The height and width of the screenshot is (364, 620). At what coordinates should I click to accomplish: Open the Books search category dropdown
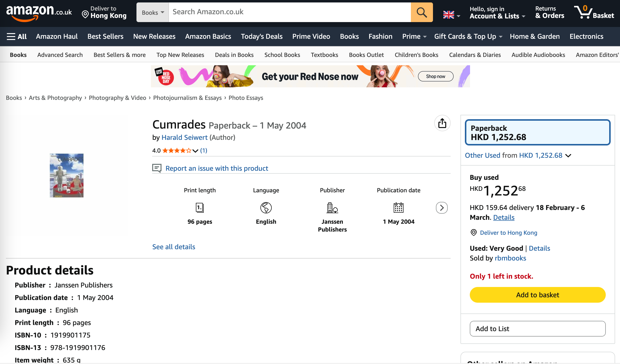pyautogui.click(x=152, y=12)
